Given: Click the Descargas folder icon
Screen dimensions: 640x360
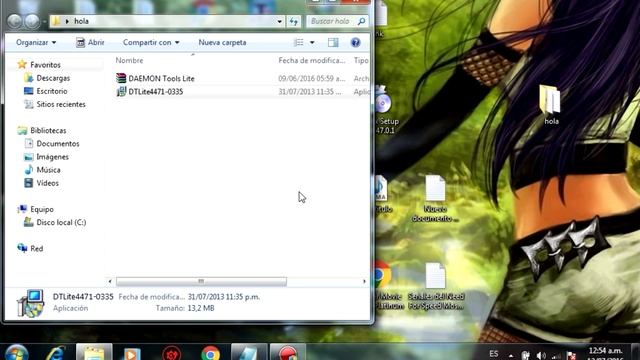Looking at the screenshot, I should (29, 78).
